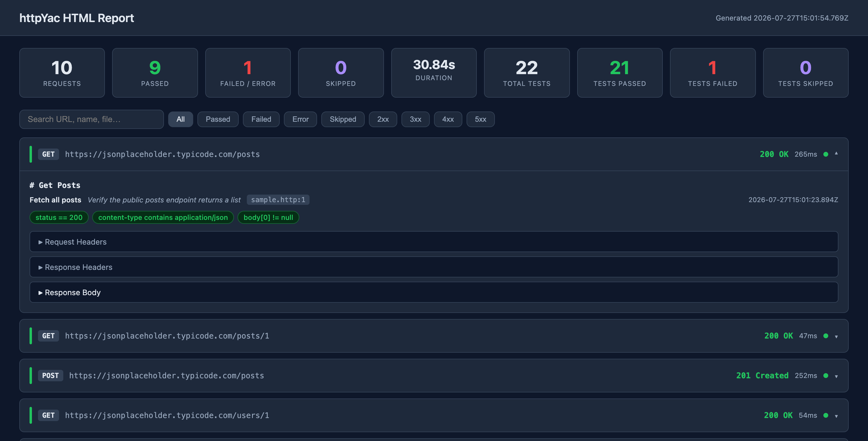Show only 5xx status responses

(480, 119)
